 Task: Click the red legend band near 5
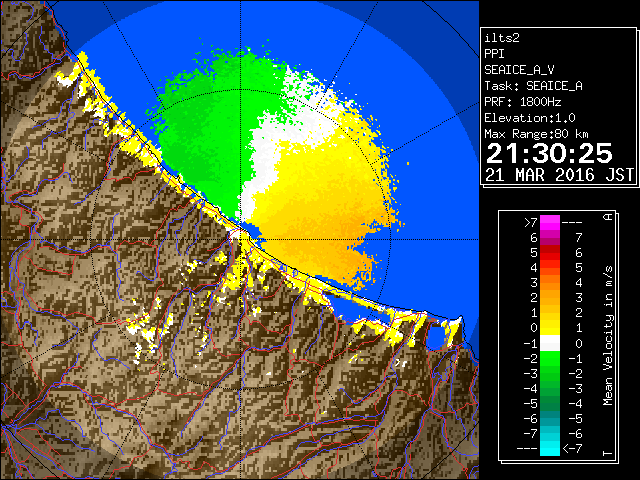(x=550, y=253)
